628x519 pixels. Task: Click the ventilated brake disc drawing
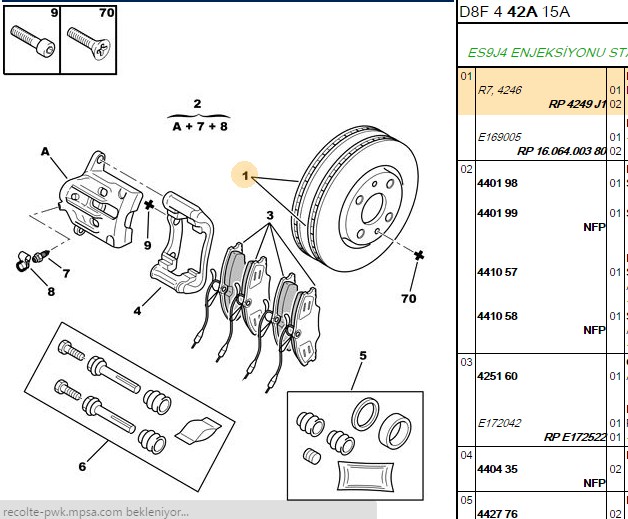pos(356,199)
